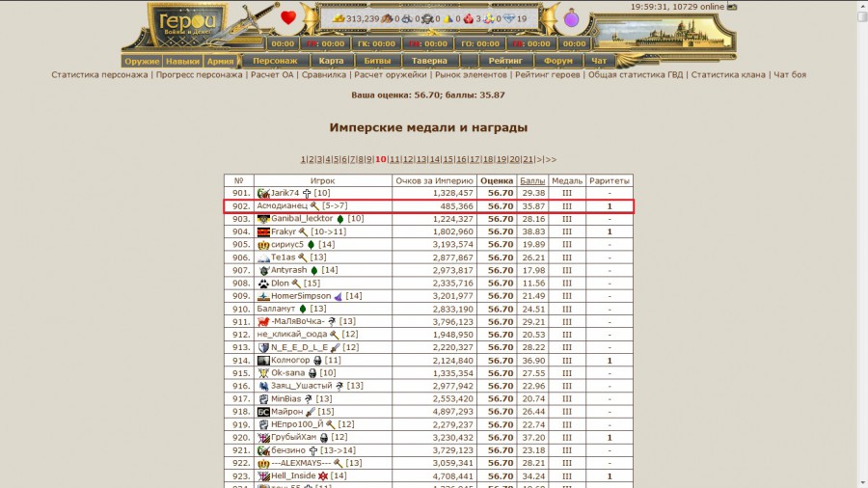Open Статистика персонажа link
The image size is (868, 488).
click(x=99, y=74)
